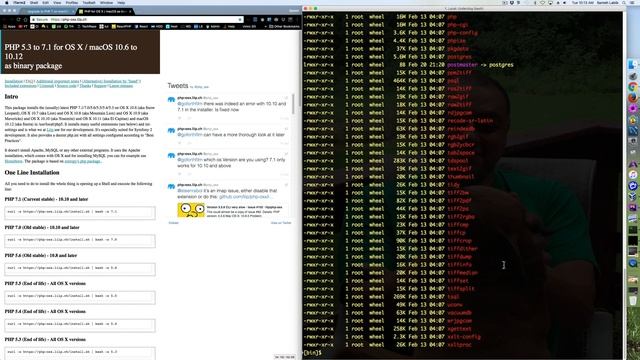Click the PHP 5.5 install command box

[x=80, y=297]
